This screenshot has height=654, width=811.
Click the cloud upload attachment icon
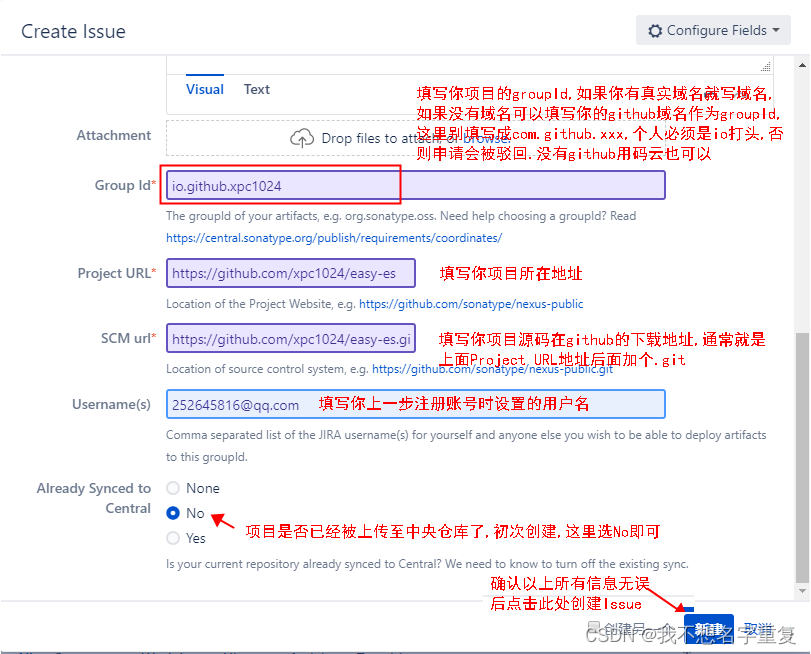302,138
